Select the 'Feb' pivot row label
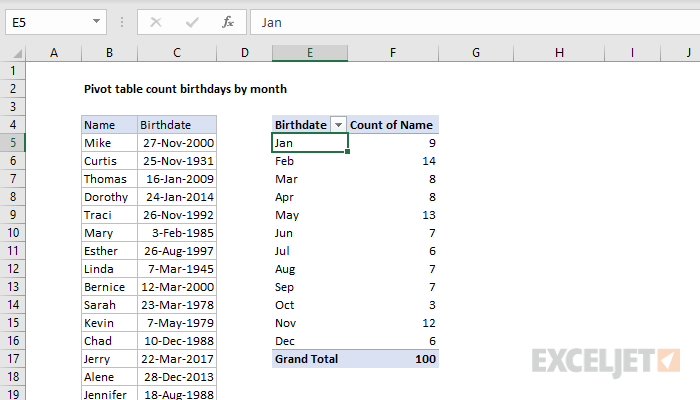 pos(310,161)
